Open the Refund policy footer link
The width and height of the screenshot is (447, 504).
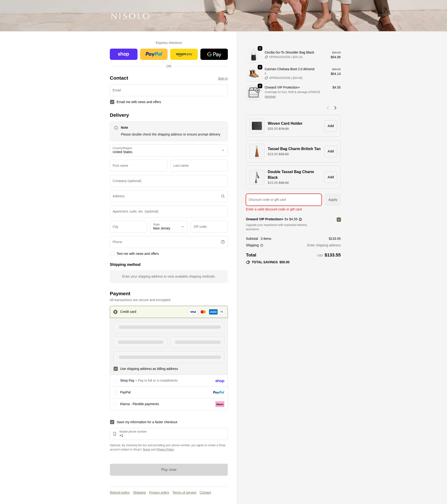tap(119, 492)
